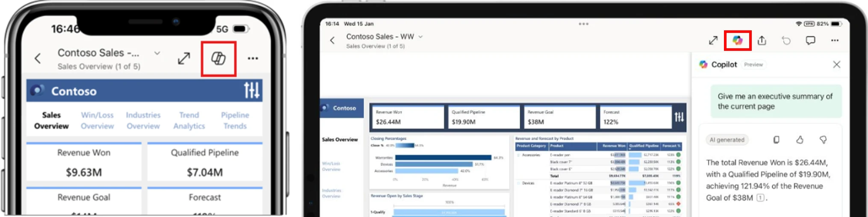Select the Pipeline Trends tab on phone
This screenshot has height=217, width=868.
pos(235,120)
